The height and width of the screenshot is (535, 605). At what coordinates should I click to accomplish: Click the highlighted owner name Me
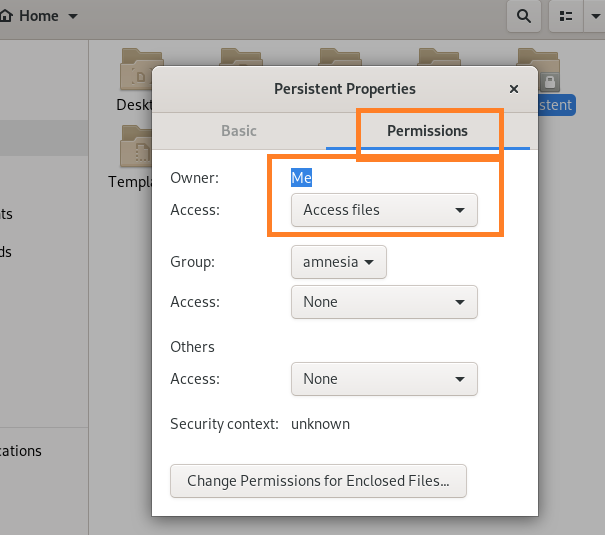[301, 177]
